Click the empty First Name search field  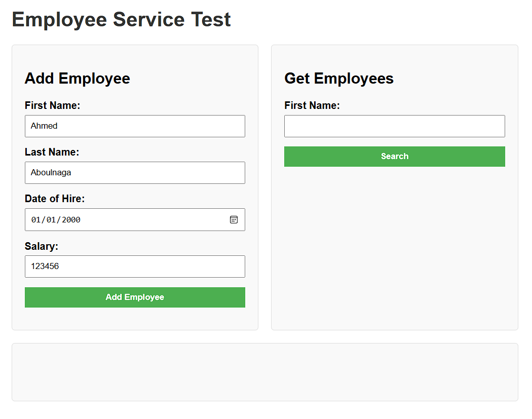394,126
